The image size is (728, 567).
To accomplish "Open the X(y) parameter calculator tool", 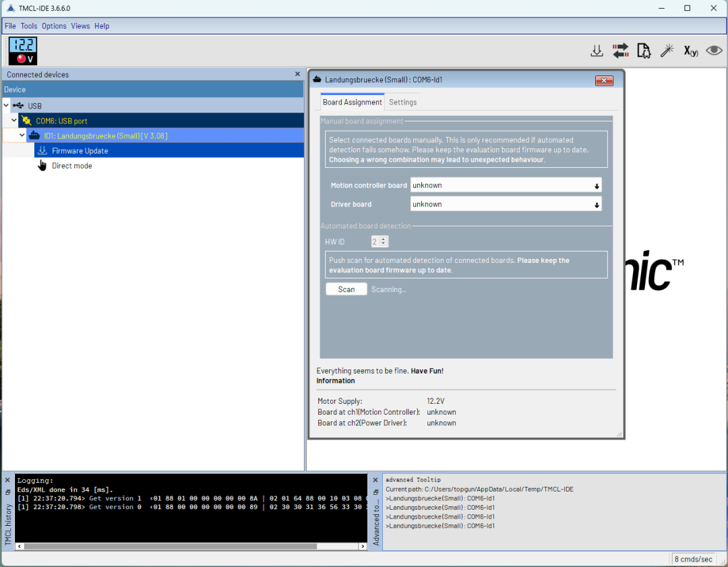I will 691,51.
